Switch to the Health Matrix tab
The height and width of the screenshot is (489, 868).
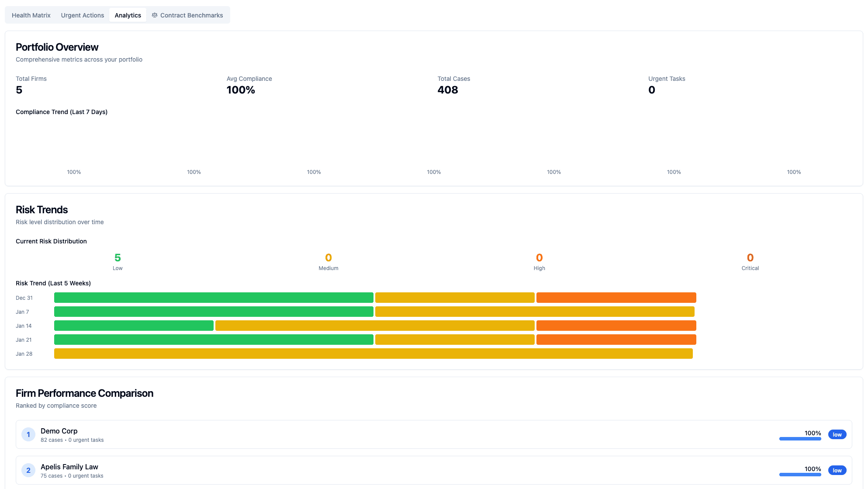31,15
